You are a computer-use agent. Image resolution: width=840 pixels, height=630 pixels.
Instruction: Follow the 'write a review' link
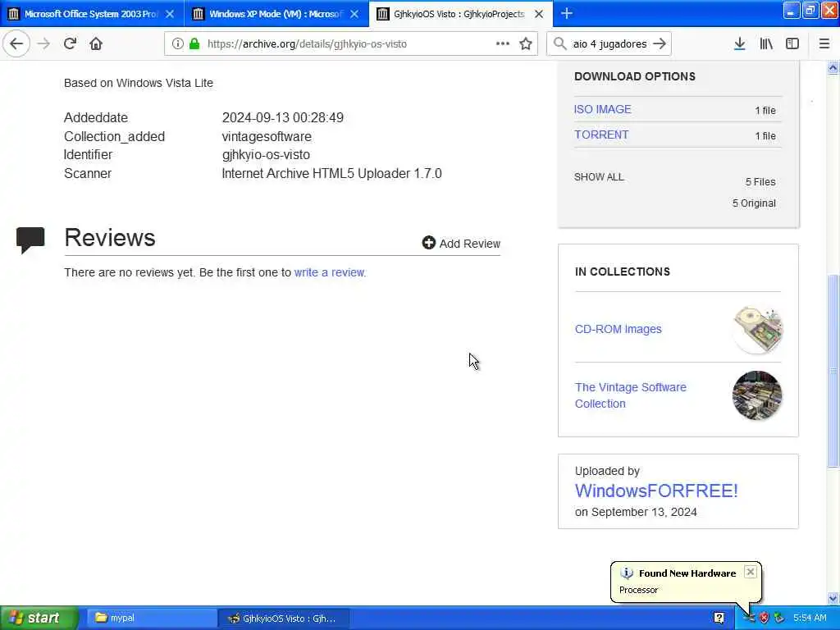[x=329, y=272]
